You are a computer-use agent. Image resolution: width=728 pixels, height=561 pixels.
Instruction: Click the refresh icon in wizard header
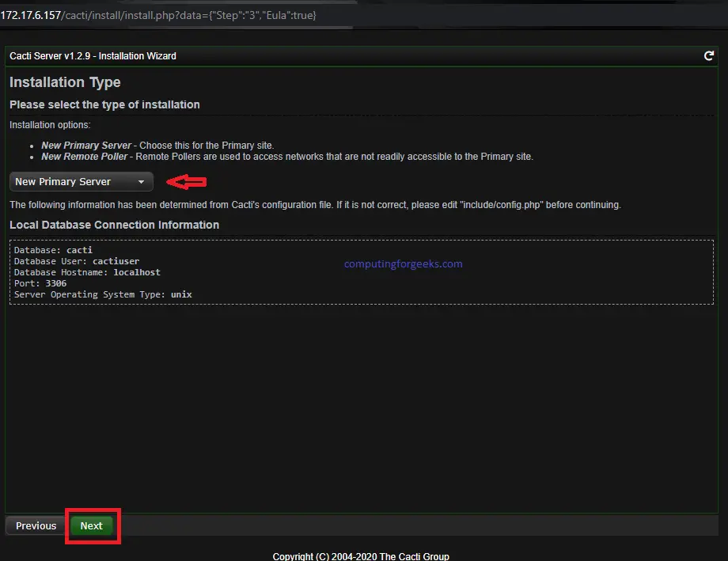708,55
